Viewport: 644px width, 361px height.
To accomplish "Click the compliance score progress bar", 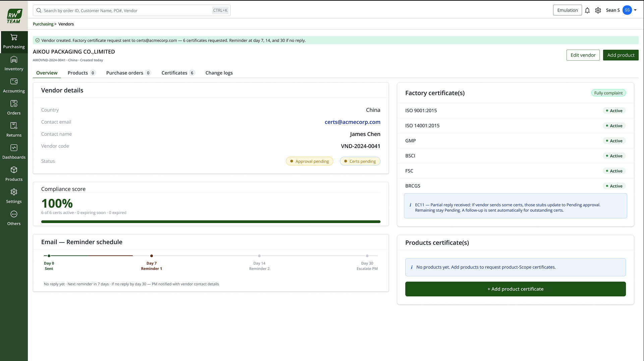I will [x=211, y=222].
